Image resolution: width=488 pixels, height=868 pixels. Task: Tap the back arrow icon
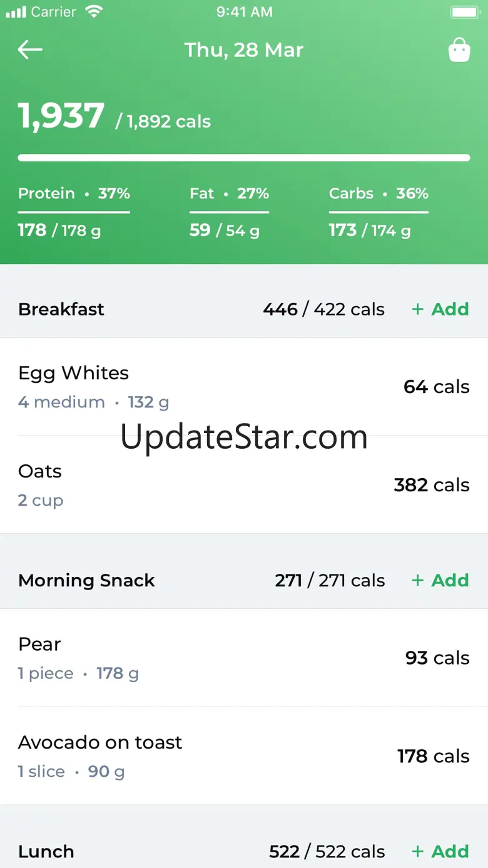(x=30, y=50)
